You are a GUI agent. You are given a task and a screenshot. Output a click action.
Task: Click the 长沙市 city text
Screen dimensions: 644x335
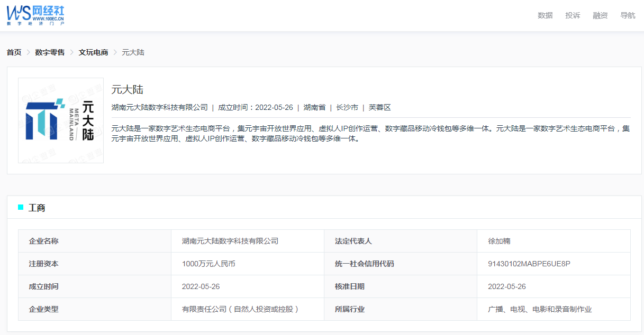pos(347,107)
